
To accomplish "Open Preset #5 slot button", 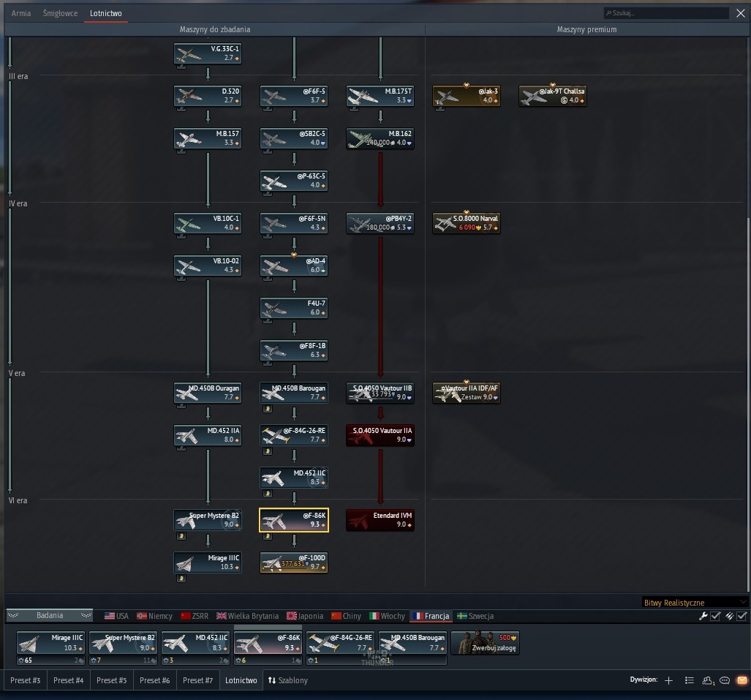I will click(112, 680).
